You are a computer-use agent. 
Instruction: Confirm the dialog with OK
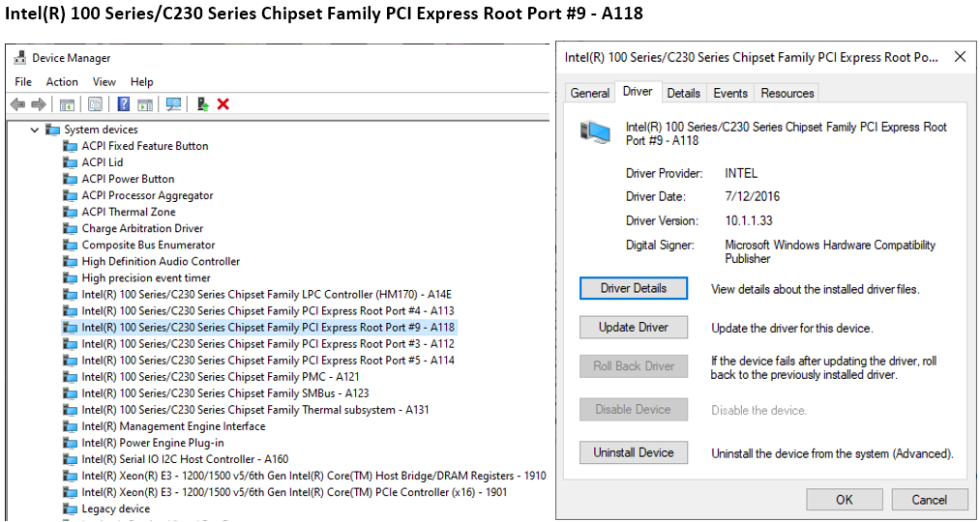click(x=845, y=500)
